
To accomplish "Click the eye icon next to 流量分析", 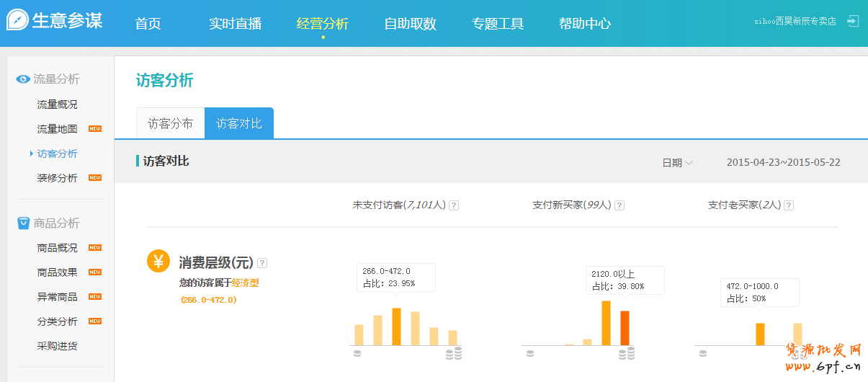I will 22,79.
